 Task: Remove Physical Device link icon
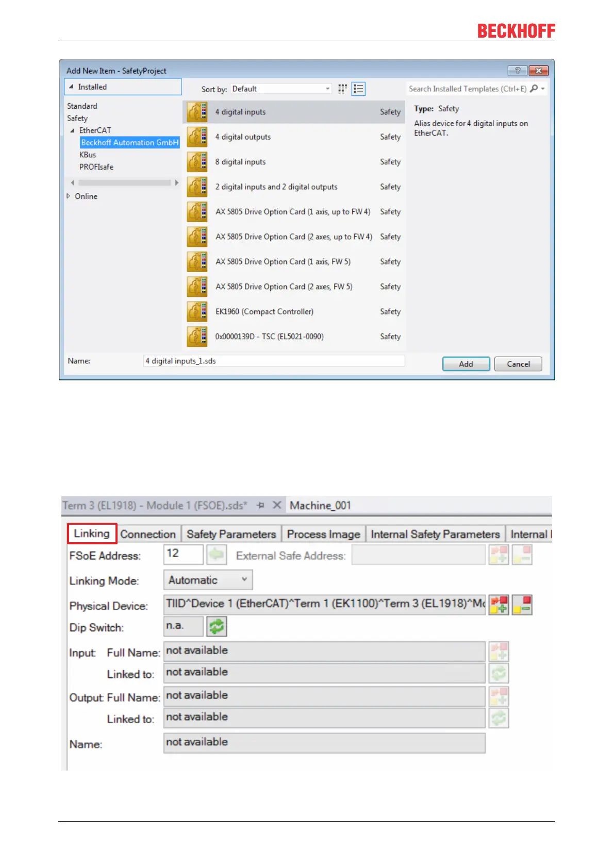[522, 605]
